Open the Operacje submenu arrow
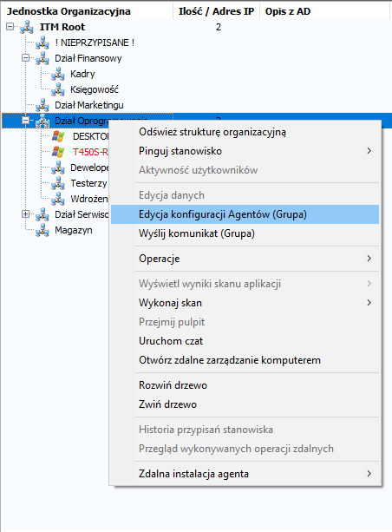392x532 pixels. pyautogui.click(x=369, y=259)
